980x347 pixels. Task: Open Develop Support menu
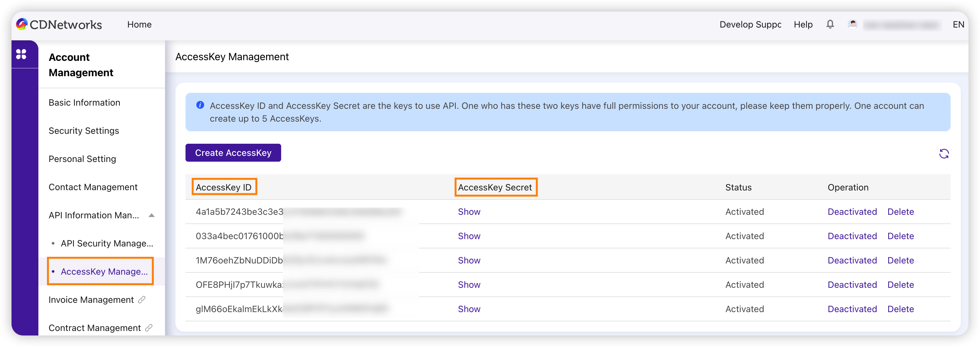[750, 24]
